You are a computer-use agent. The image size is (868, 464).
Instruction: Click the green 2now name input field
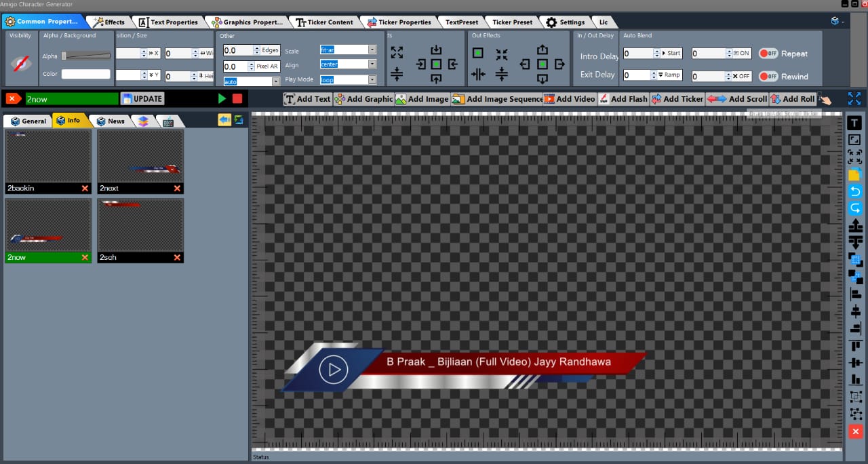tap(71, 99)
